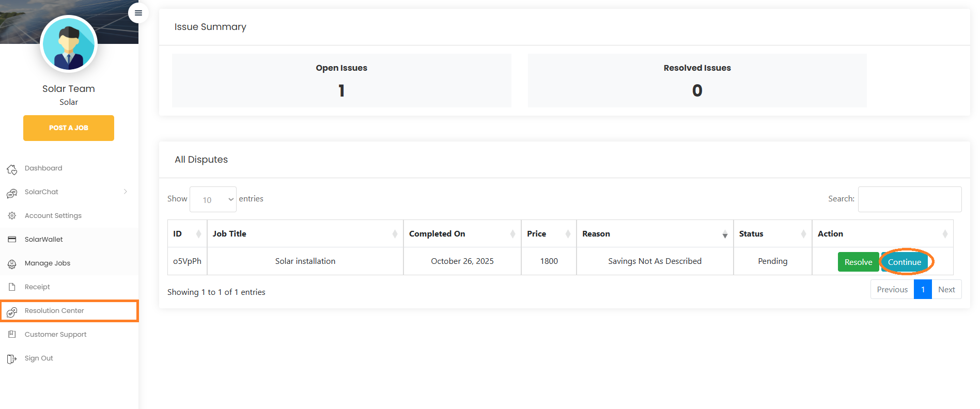The height and width of the screenshot is (409, 980).
Task: Click the Post a Job button
Action: (x=69, y=128)
